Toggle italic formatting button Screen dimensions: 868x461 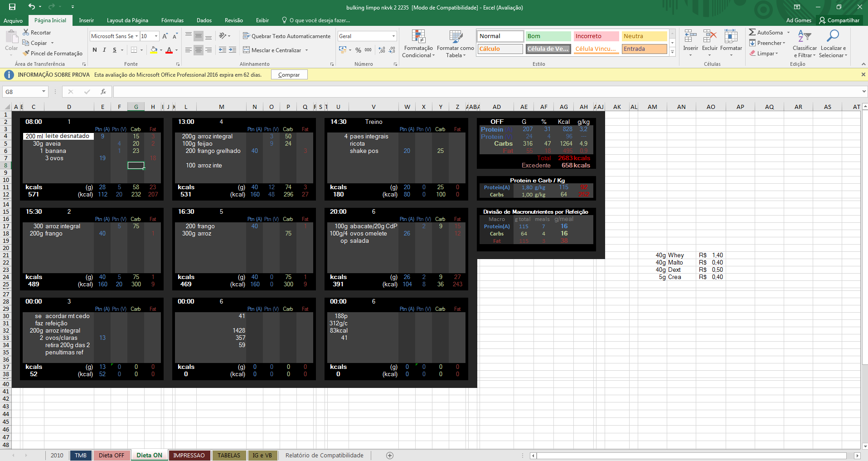point(104,50)
